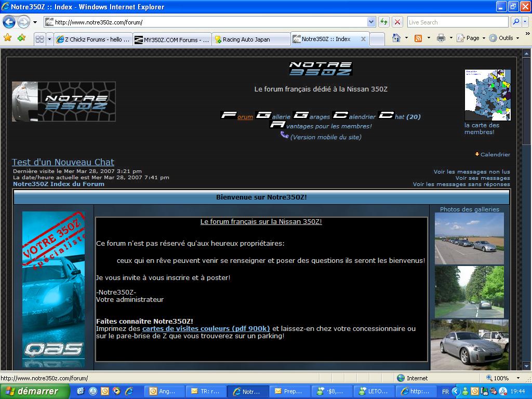Image resolution: width=532 pixels, height=399 pixels.
Task: Open the Page menu dropdown
Action: (x=472, y=38)
